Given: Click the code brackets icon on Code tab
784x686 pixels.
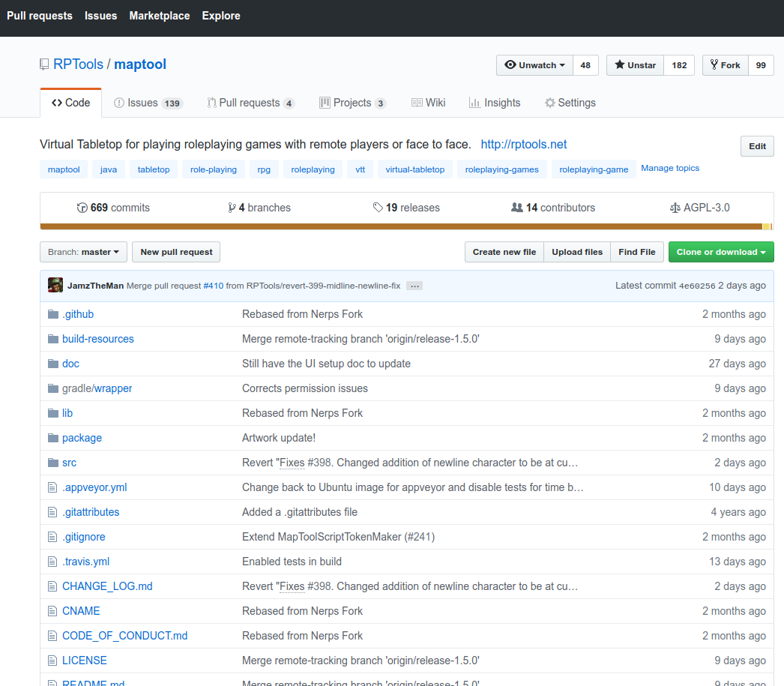Looking at the screenshot, I should click(57, 103).
